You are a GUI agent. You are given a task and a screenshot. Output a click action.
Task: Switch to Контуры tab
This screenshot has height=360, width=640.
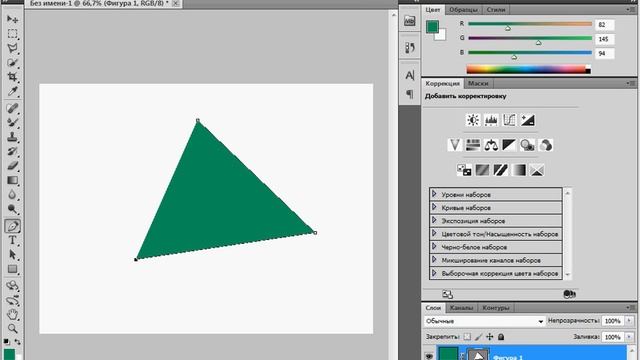[x=496, y=308]
